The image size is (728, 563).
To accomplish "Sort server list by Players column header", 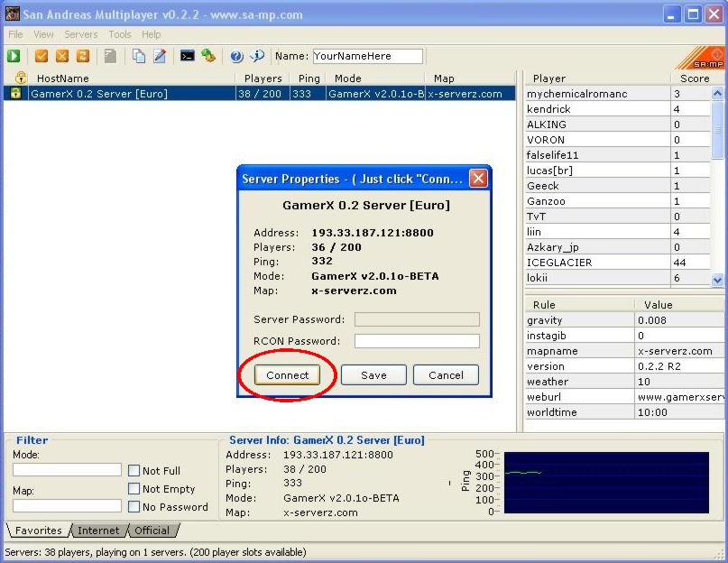I will pos(263,78).
